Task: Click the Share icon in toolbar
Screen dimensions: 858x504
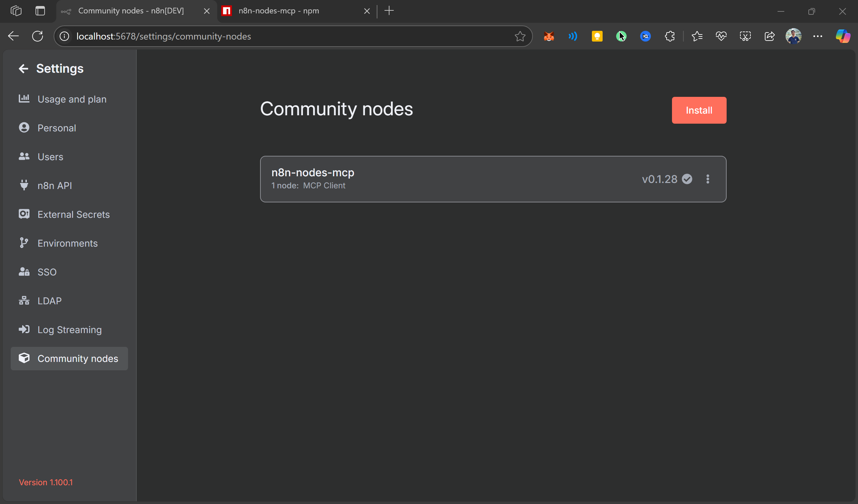Action: [770, 36]
